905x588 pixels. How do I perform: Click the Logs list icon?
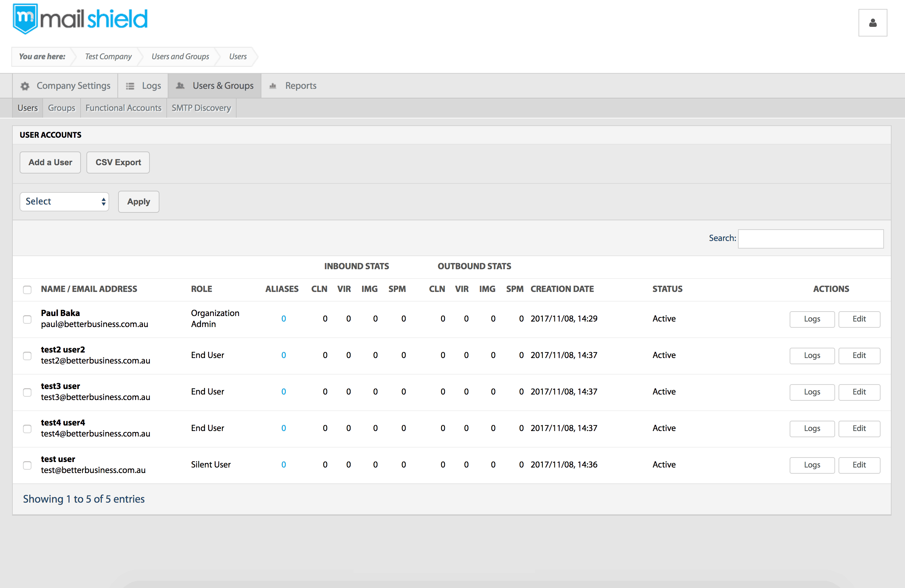(130, 86)
